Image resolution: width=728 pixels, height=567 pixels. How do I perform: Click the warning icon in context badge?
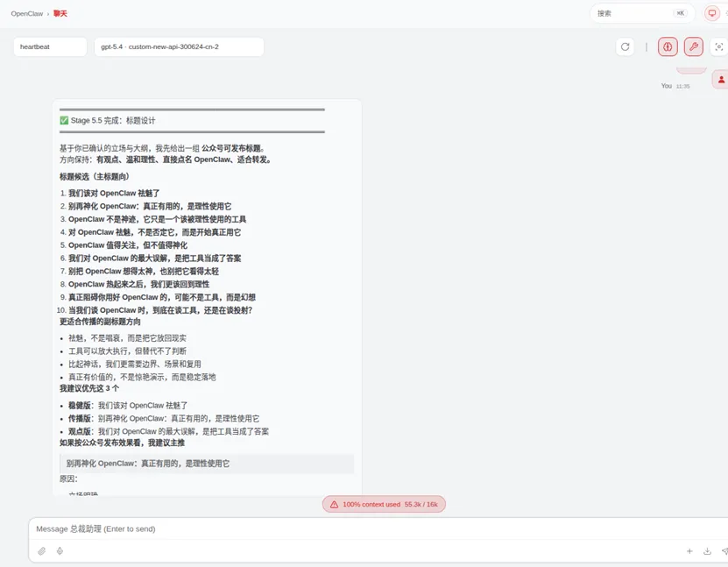(334, 504)
